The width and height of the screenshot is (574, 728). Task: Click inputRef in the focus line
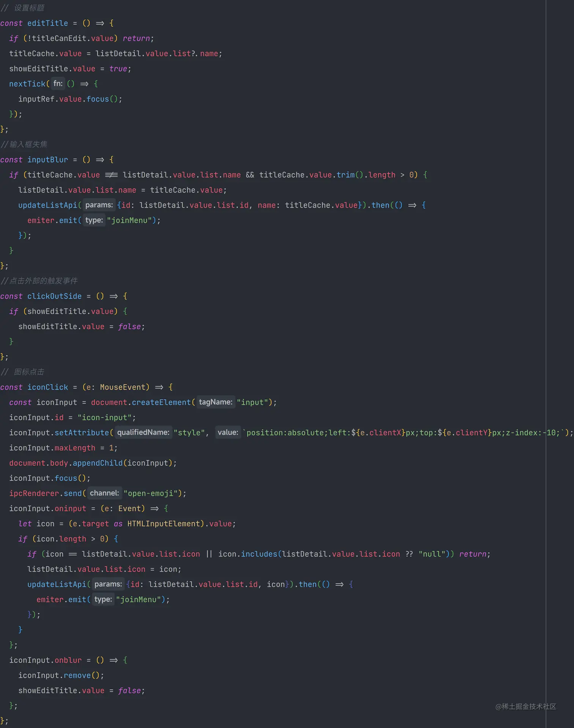point(36,99)
